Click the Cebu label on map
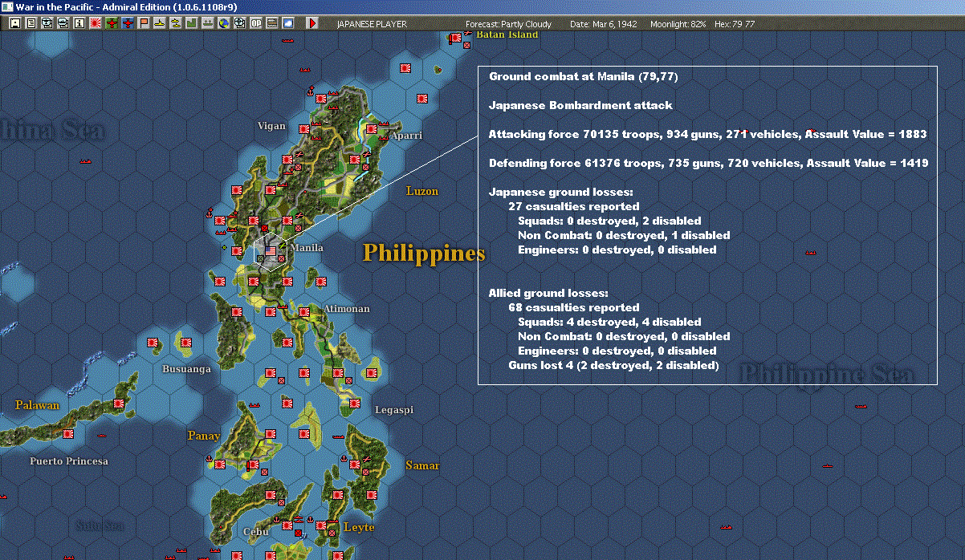Viewport: 965px width, 560px height. click(255, 532)
